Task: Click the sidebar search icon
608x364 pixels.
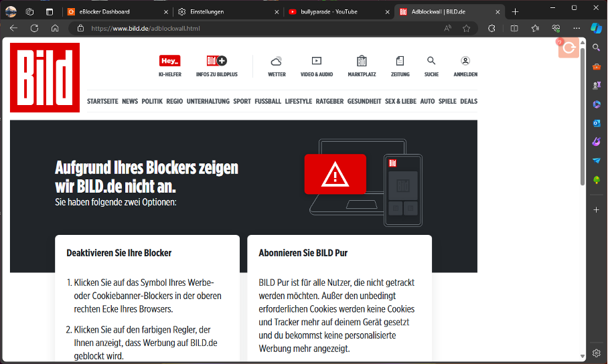Action: 597,48
